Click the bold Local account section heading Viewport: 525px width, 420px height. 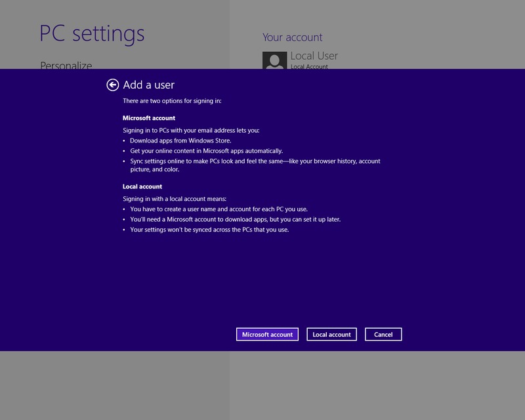pos(142,186)
